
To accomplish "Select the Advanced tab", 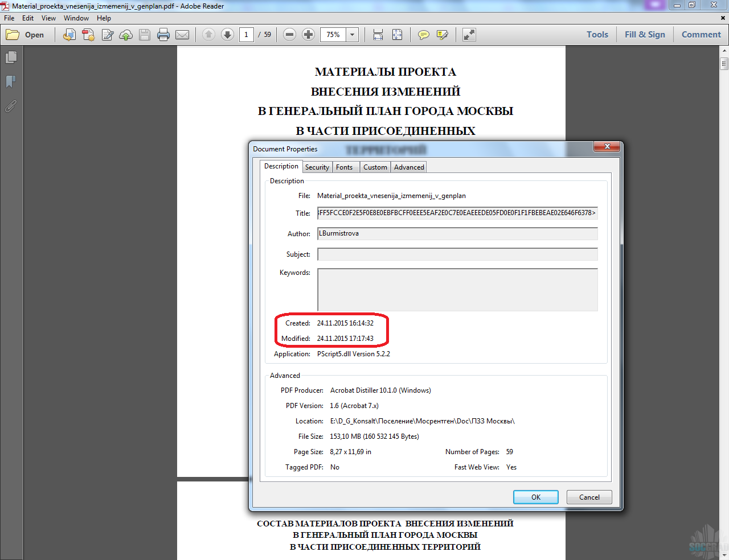I will tap(409, 167).
